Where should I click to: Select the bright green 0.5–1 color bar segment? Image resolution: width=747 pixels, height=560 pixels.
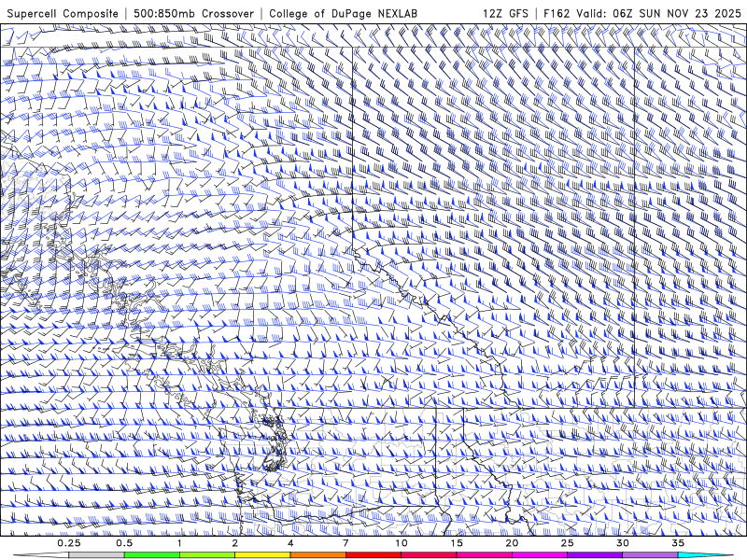tap(152, 555)
